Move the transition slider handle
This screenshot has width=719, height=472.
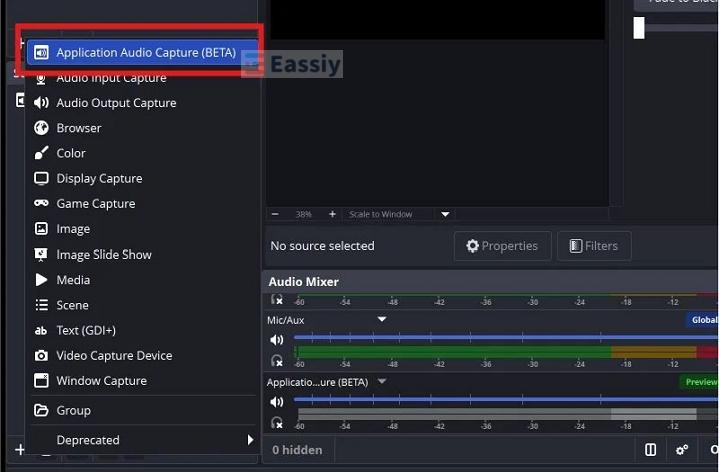(x=639, y=28)
